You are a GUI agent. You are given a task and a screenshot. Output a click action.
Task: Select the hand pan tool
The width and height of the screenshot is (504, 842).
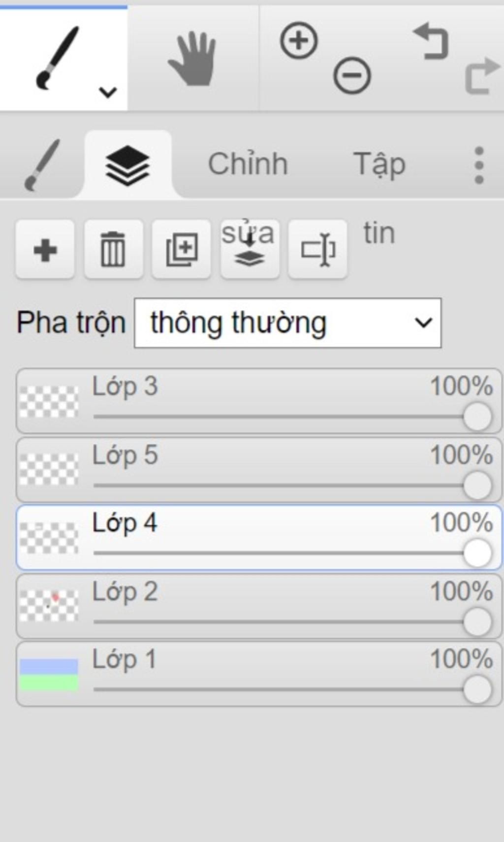(x=192, y=59)
